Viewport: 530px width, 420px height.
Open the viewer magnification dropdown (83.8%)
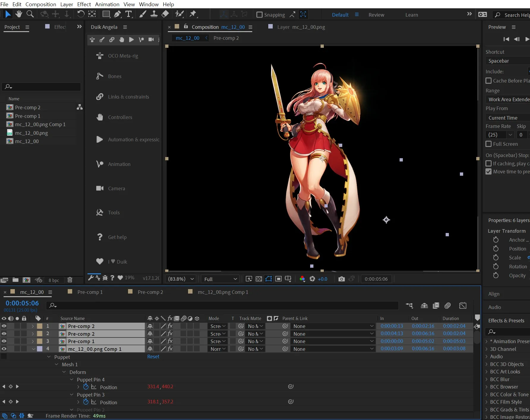click(x=181, y=279)
